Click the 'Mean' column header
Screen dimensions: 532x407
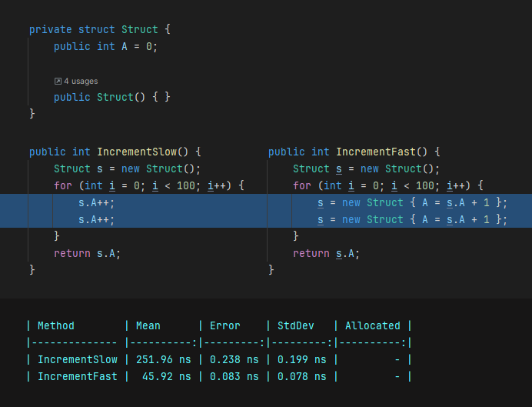coord(148,326)
